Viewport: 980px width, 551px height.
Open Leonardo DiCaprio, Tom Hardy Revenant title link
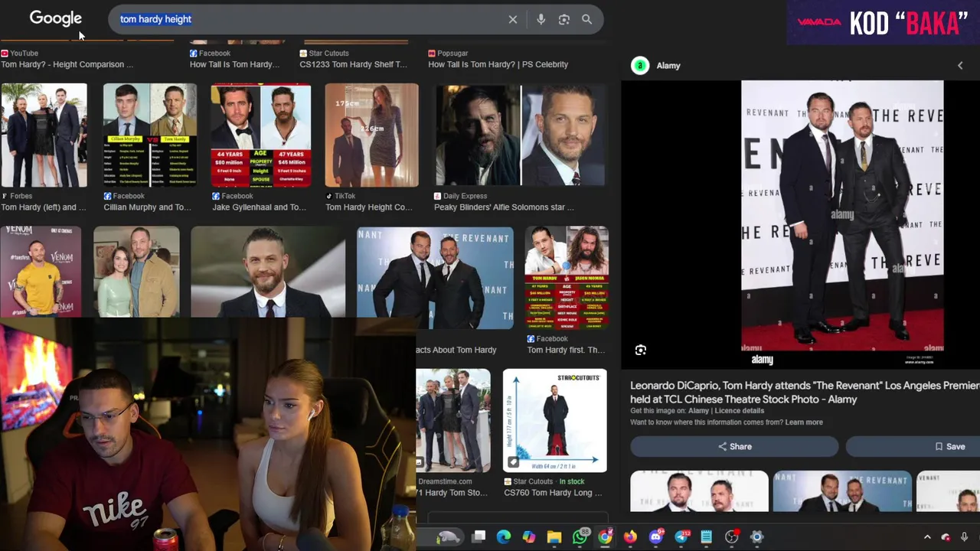tap(805, 392)
